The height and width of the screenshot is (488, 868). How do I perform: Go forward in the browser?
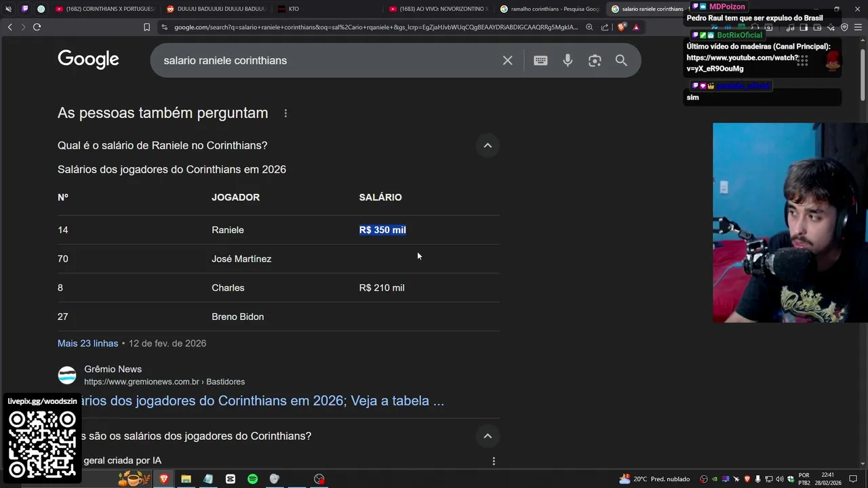pos(22,27)
